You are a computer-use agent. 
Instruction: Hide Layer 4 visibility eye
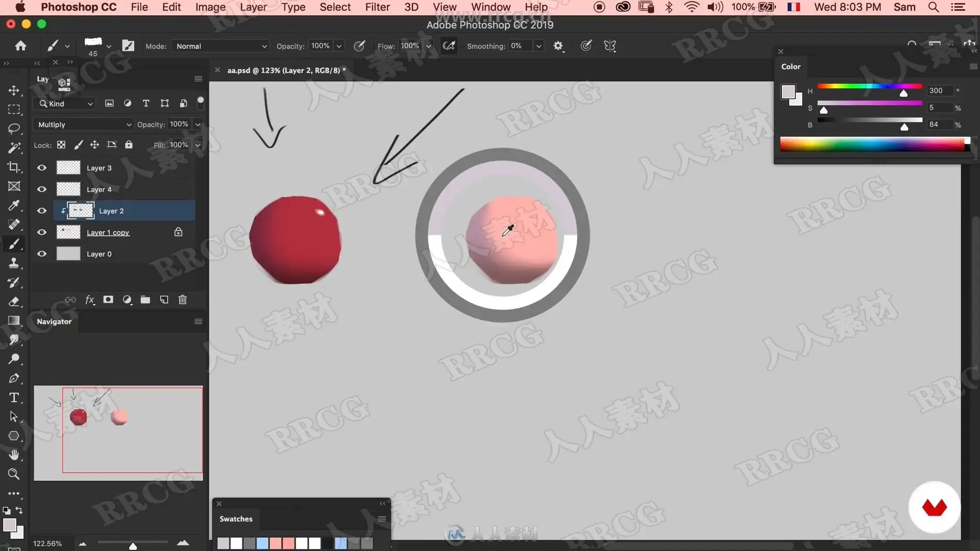coord(42,189)
